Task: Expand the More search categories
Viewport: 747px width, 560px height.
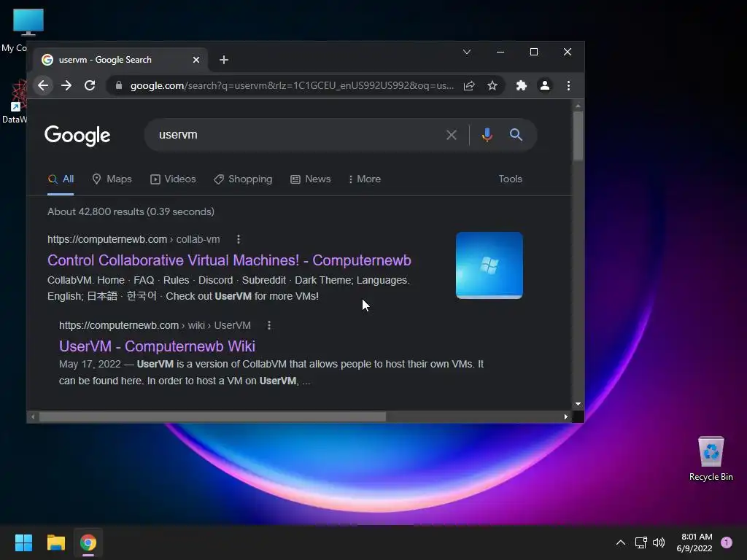Action: pyautogui.click(x=365, y=179)
